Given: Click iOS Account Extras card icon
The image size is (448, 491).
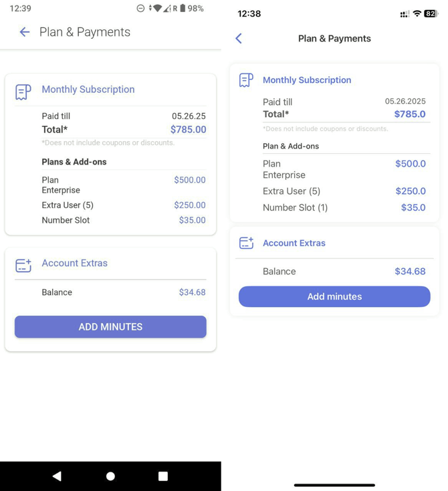Looking at the screenshot, I should [246, 243].
